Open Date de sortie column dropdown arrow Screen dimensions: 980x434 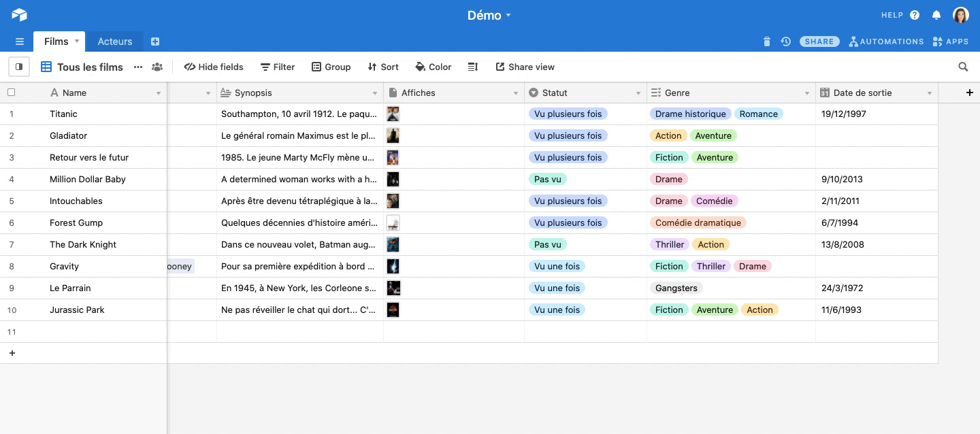[930, 93]
